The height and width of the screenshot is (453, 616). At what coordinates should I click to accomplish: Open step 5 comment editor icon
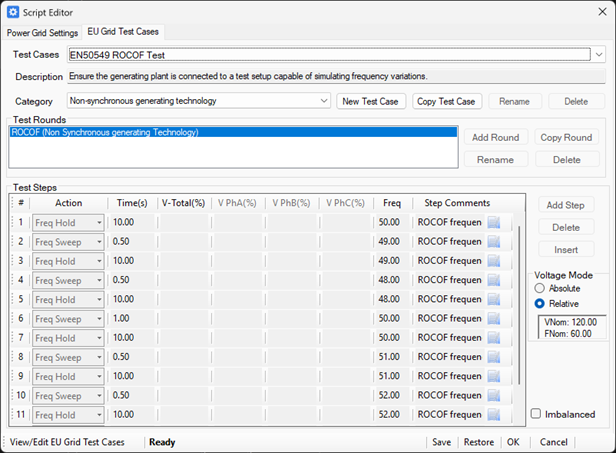493,299
